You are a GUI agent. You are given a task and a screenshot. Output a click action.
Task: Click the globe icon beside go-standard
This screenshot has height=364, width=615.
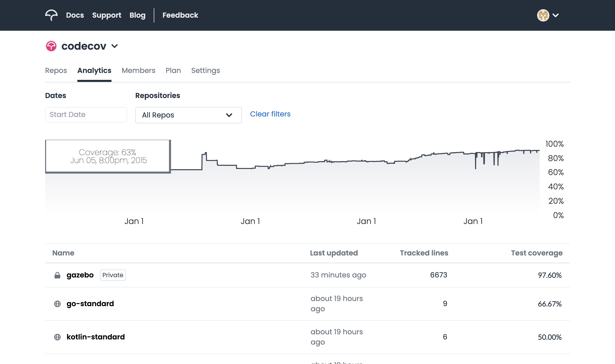(57, 304)
